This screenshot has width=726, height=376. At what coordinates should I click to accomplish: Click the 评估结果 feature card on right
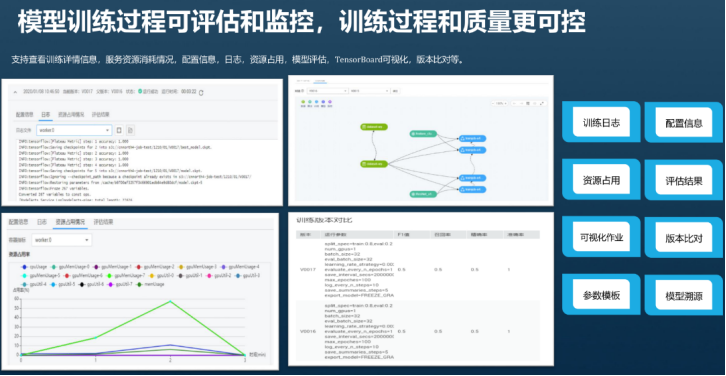684,180
